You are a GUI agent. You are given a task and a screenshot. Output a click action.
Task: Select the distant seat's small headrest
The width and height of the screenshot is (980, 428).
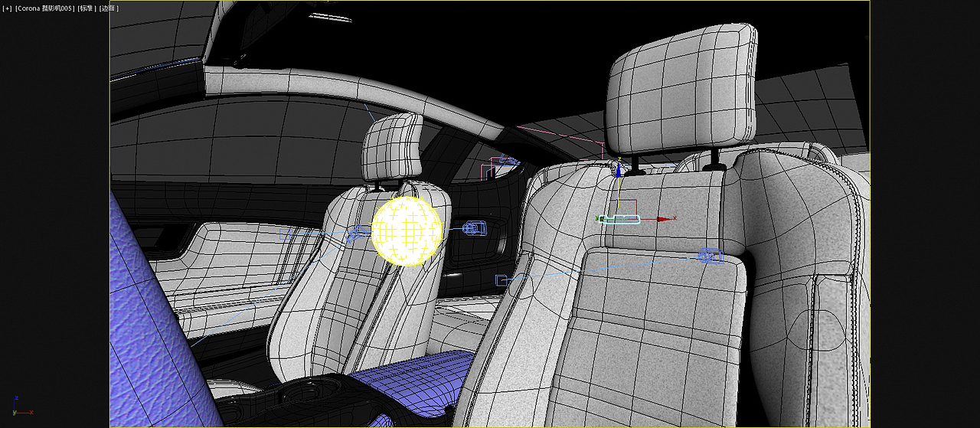pos(392,148)
